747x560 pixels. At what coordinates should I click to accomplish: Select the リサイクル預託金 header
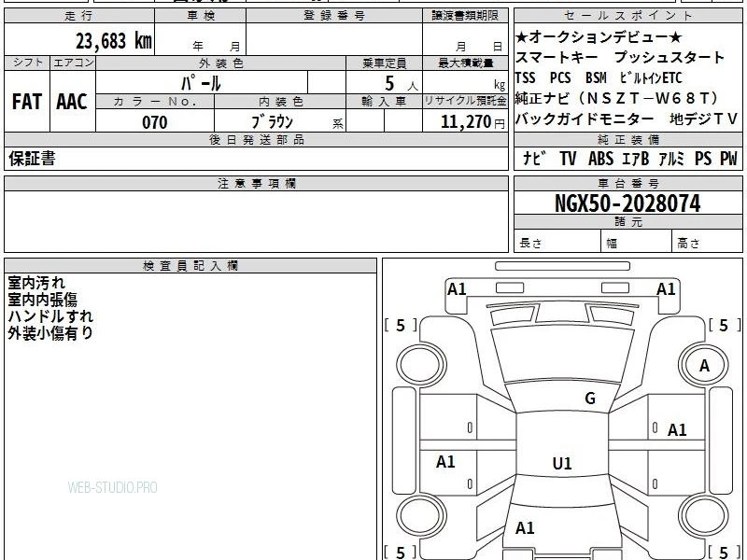click(465, 101)
